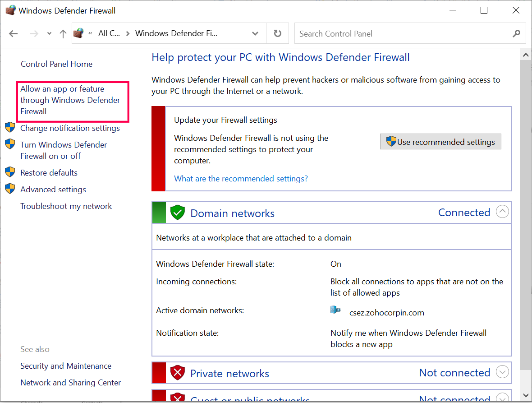
Task: Expand Guest or public networks section
Action: coord(502,398)
